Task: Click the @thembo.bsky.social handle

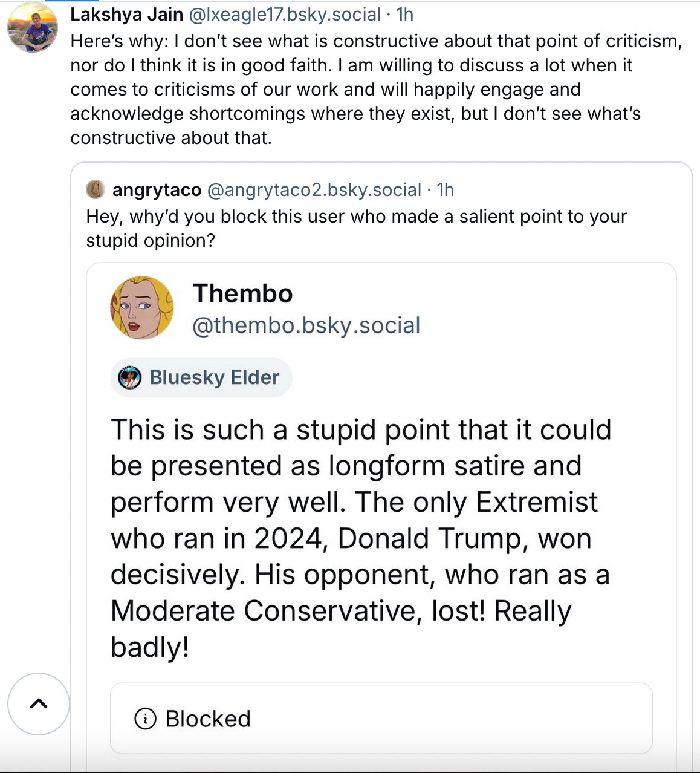Action: 306,325
